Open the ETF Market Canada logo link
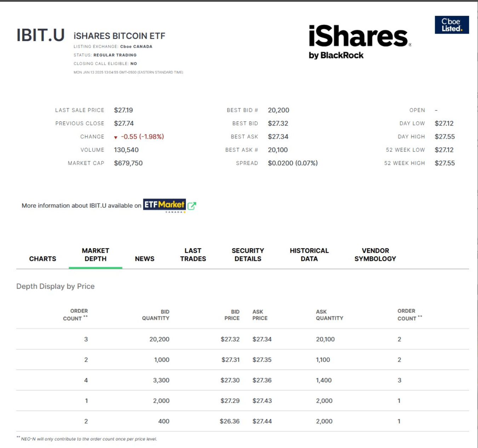The height and width of the screenshot is (448, 478). tap(164, 206)
